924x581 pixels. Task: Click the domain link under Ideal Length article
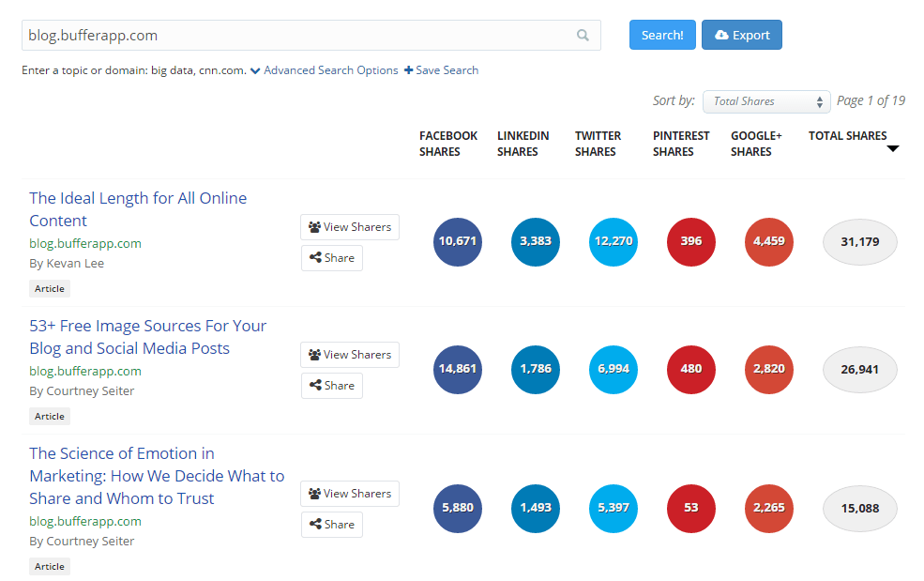(x=85, y=244)
